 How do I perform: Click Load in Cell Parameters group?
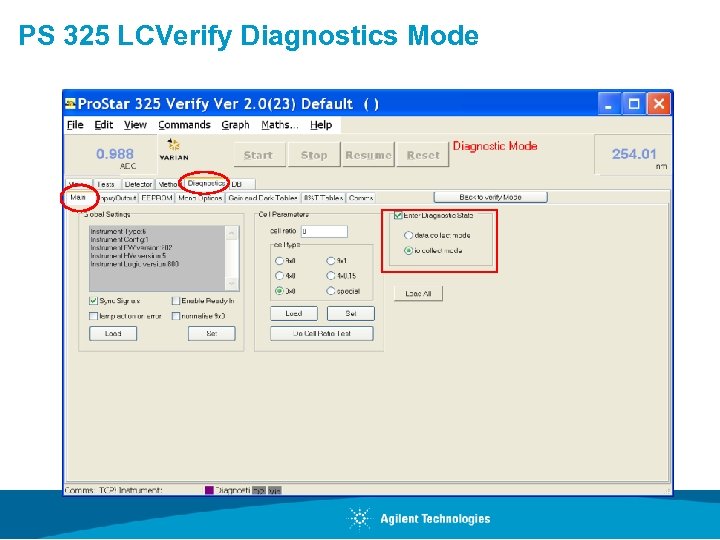tap(294, 313)
